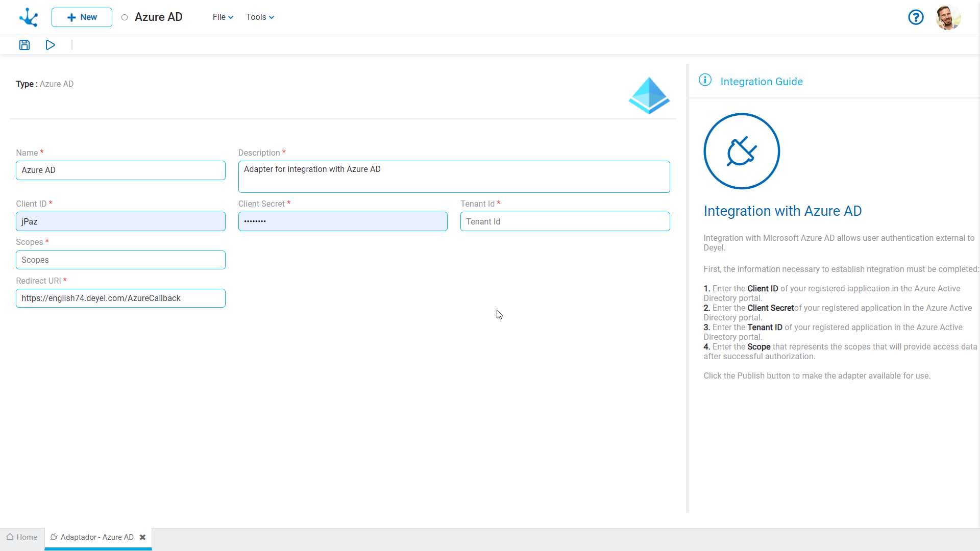This screenshot has width=980, height=551.
Task: Click the Azure AD pyramid logo
Action: coord(649,95)
